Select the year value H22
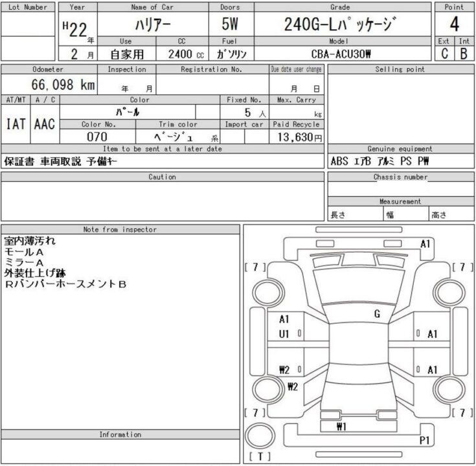Viewport: 476px width, 466px height. (75, 29)
